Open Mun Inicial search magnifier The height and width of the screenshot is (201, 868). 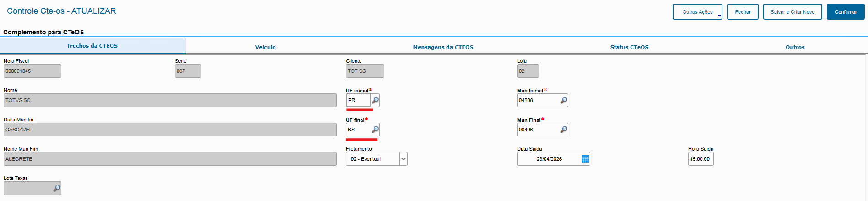pos(564,100)
